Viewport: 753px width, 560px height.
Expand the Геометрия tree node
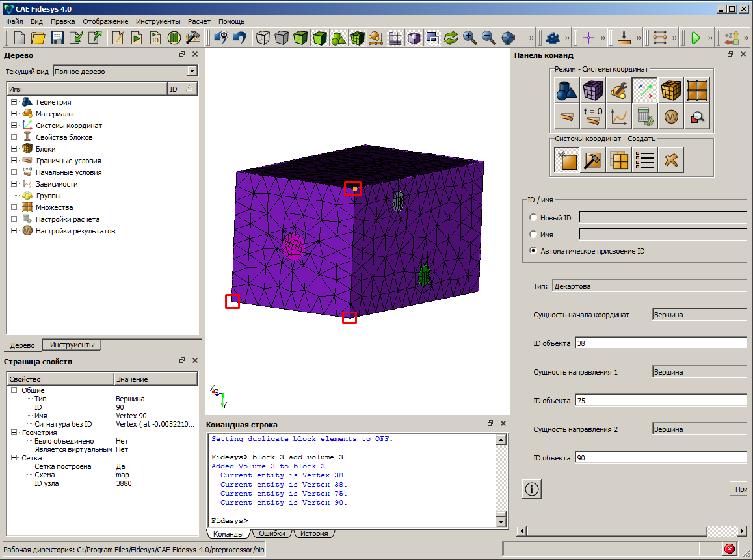[x=14, y=102]
